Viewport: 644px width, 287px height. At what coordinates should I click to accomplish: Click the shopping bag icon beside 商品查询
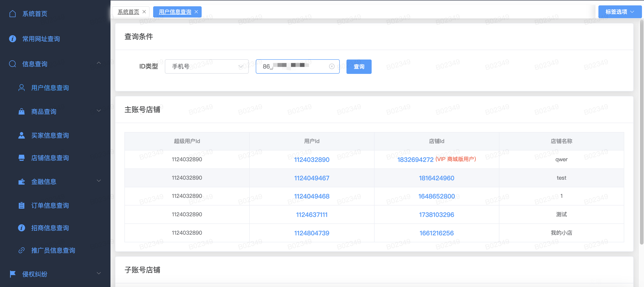coord(22,112)
